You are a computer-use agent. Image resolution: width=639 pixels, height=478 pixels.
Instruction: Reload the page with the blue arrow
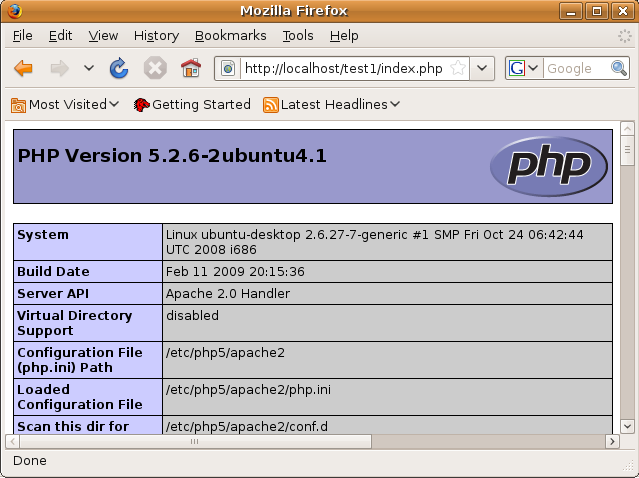tap(119, 68)
